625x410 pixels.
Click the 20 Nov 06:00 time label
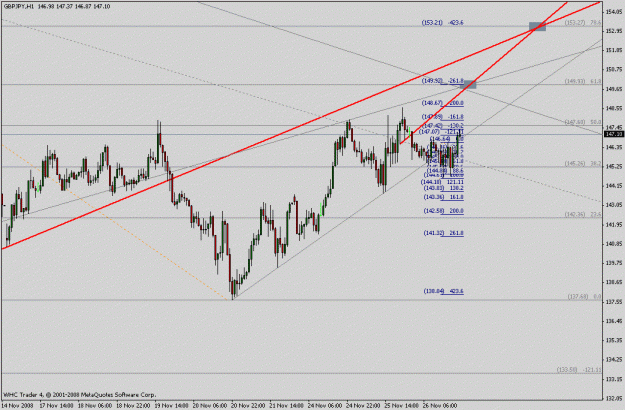point(210,405)
